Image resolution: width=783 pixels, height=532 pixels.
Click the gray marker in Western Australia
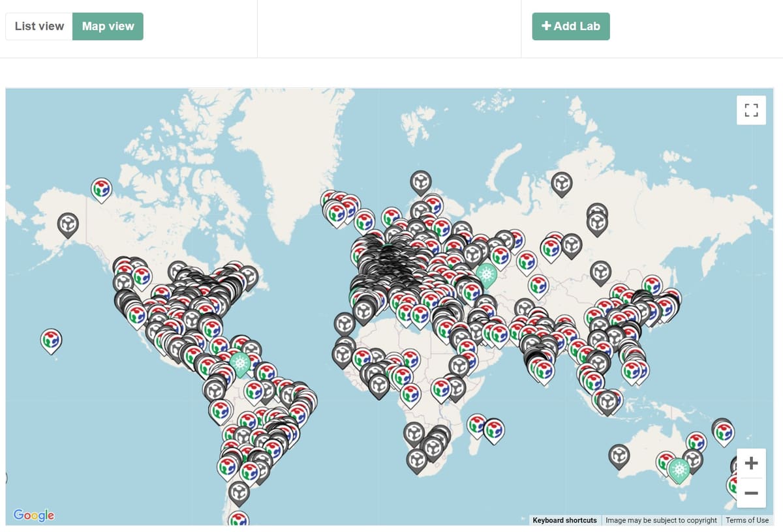tap(619, 456)
